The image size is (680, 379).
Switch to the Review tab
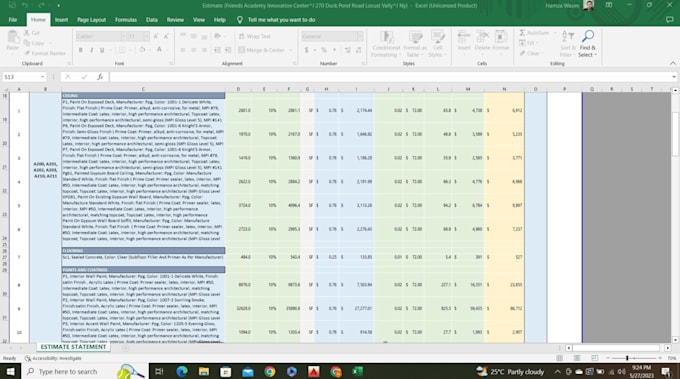point(175,20)
